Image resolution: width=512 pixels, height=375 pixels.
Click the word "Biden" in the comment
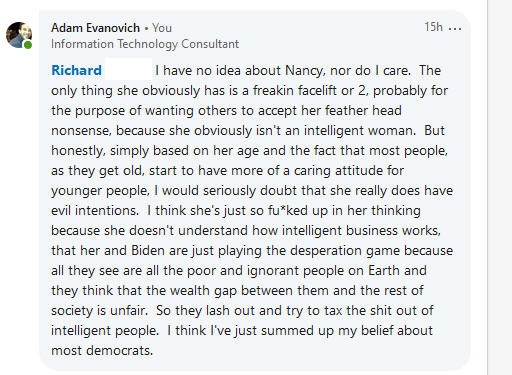pos(148,250)
